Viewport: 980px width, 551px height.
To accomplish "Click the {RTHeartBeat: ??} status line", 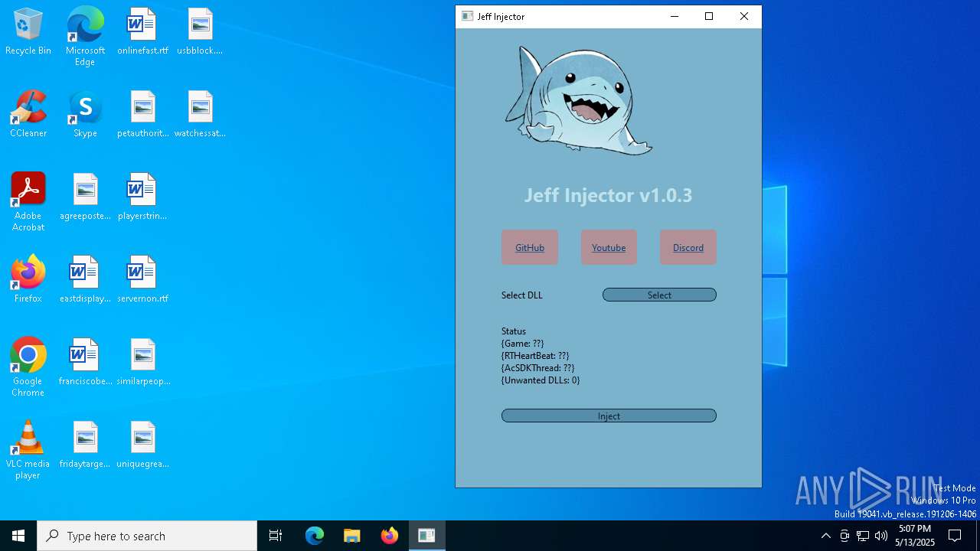I will (535, 356).
